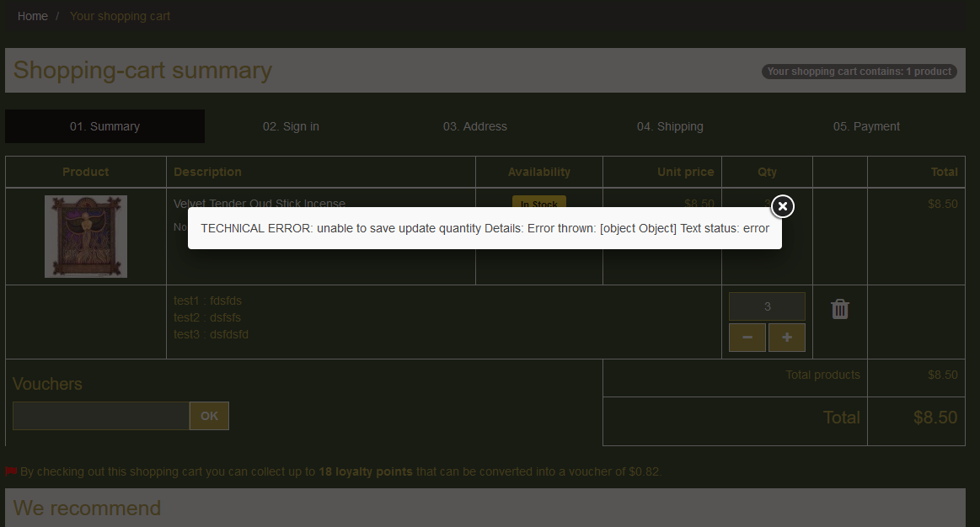Viewport: 980px width, 527px height.
Task: Click the quantity field showing 3
Action: (767, 306)
